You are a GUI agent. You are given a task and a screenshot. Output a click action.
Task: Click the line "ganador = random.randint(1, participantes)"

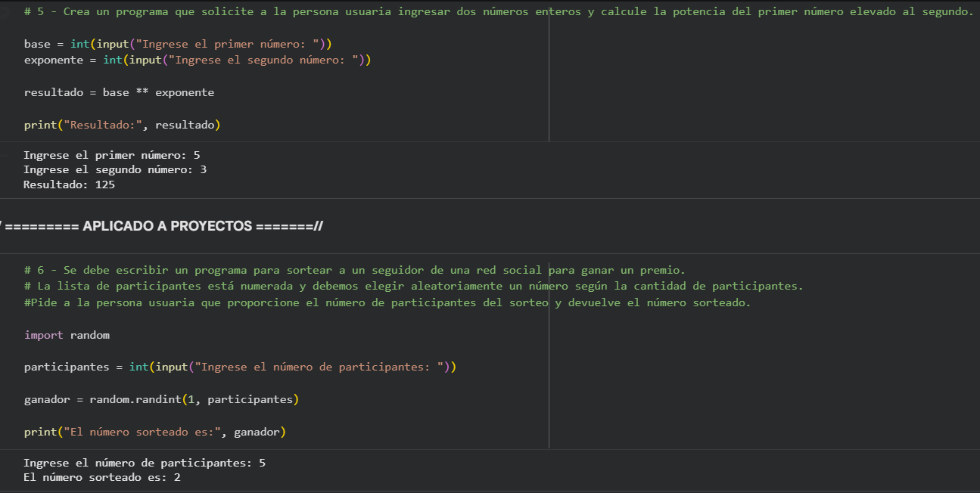pyautogui.click(x=161, y=399)
